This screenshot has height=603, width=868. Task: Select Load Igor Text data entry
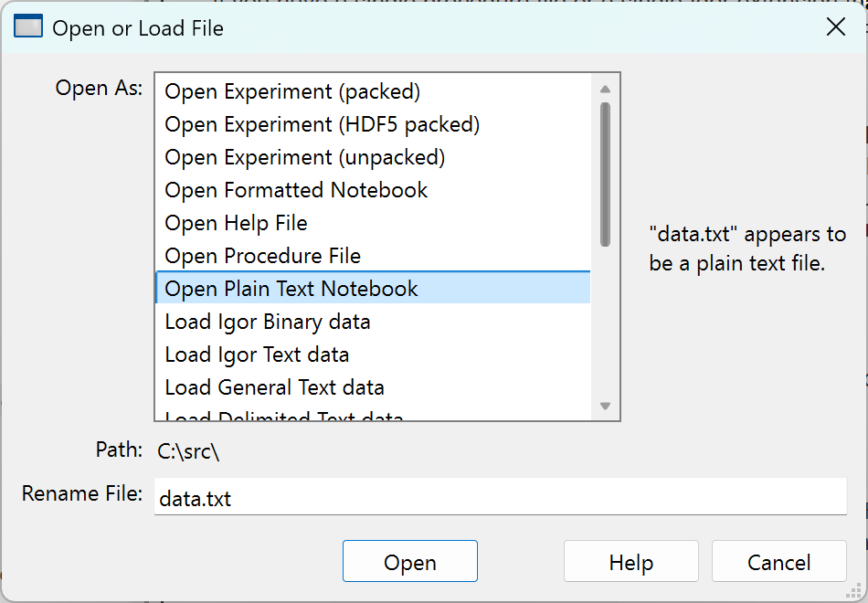[257, 354]
